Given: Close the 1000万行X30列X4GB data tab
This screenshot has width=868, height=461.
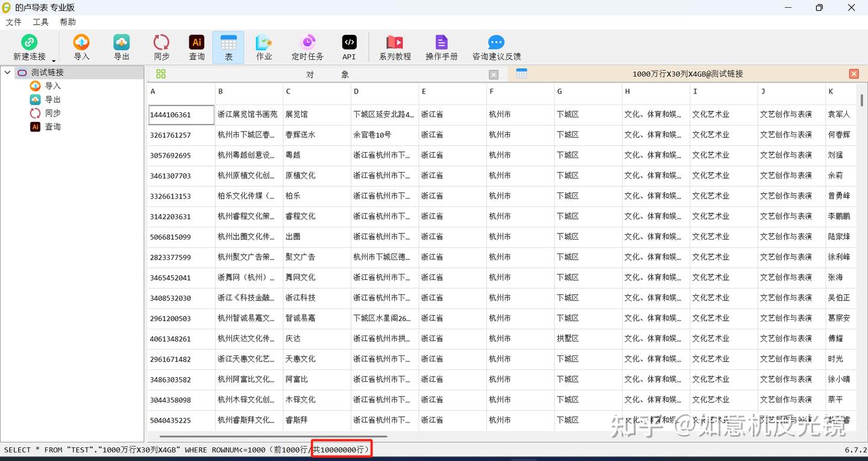Looking at the screenshot, I should [x=854, y=73].
